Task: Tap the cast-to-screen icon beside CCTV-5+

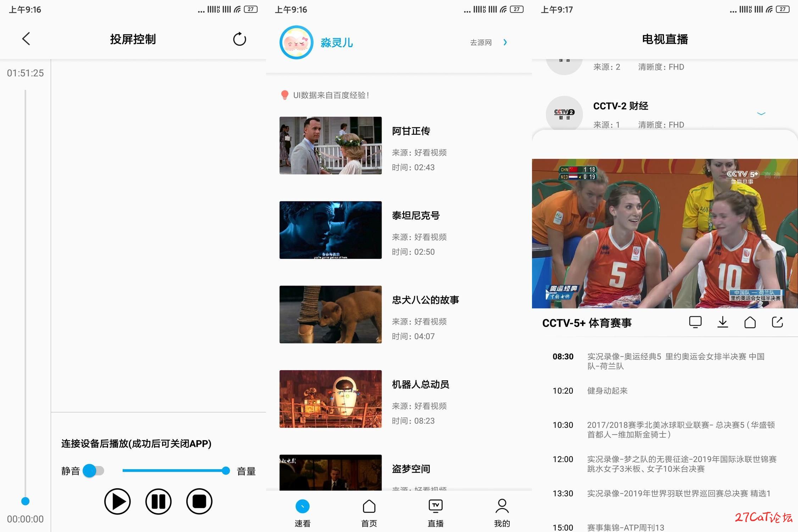Action: click(x=695, y=322)
